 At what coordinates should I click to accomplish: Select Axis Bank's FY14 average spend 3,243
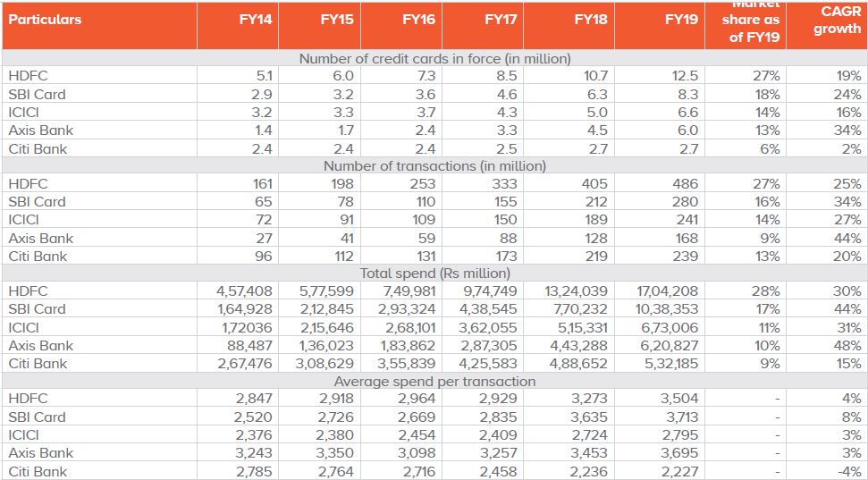click(255, 453)
